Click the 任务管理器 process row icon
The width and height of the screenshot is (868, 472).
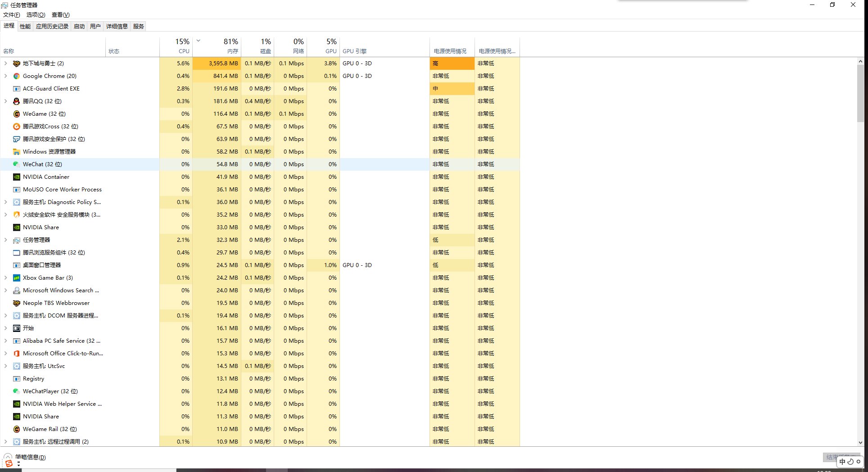pyautogui.click(x=17, y=240)
